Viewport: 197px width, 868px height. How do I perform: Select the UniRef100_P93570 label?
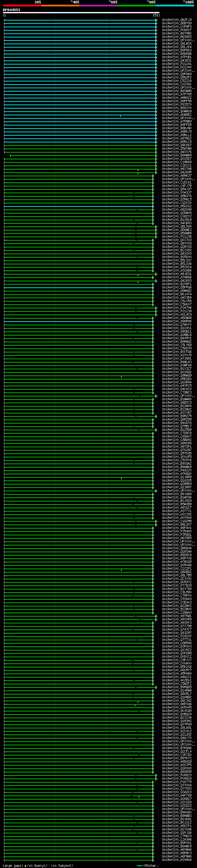177,104
